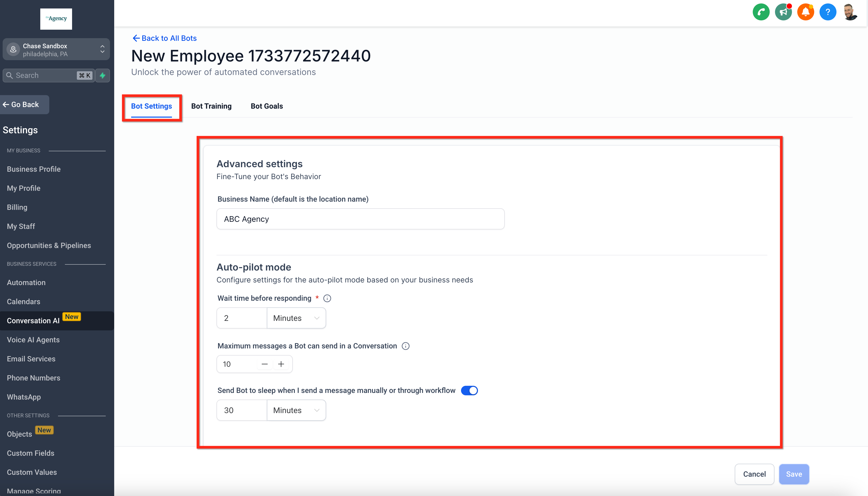Open the sleep duration Minutes dropdown
Image resolution: width=868 pixels, height=496 pixels.
pos(296,410)
